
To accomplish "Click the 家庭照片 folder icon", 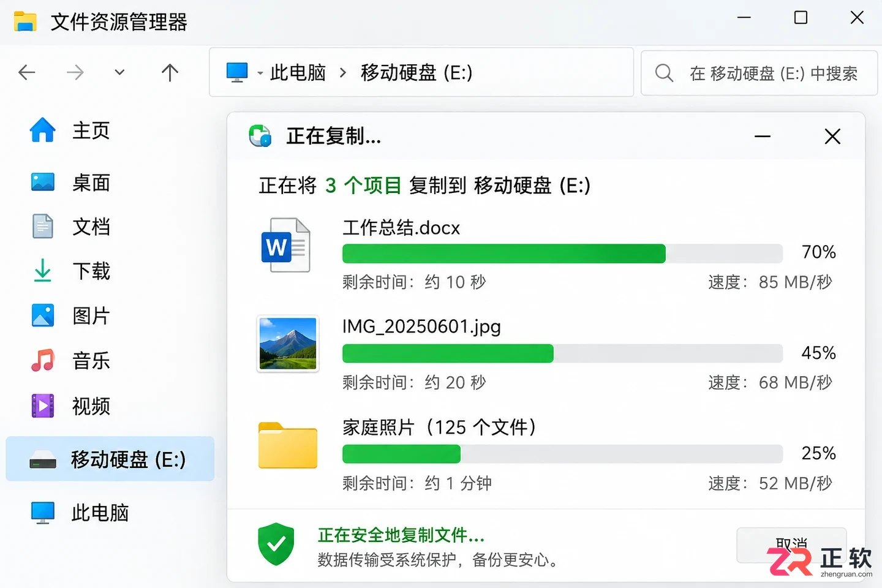I will pyautogui.click(x=288, y=445).
